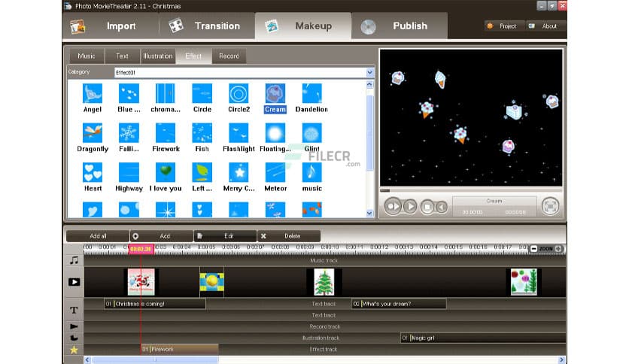The image size is (629, 364).
Task: Toggle fullscreen preview button
Action: pyautogui.click(x=551, y=205)
